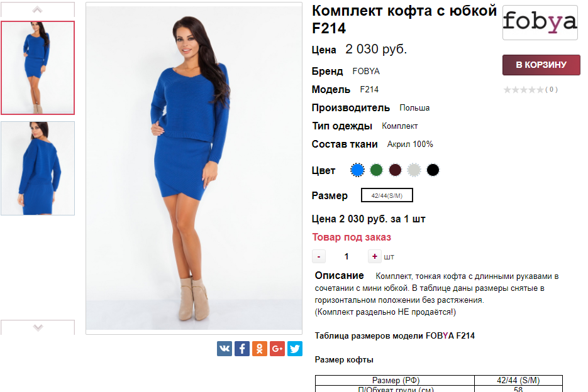View front-view thumbnail of blue outfit
Image resolution: width=588 pixels, height=392 pixels.
pyautogui.click(x=38, y=68)
